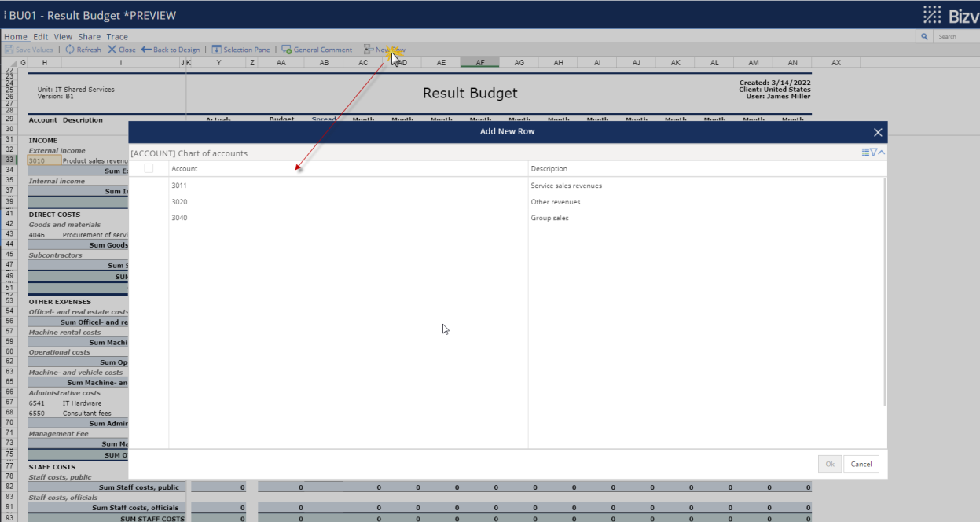Open the View menu
Viewport: 980px width, 522px height.
pyautogui.click(x=62, y=36)
